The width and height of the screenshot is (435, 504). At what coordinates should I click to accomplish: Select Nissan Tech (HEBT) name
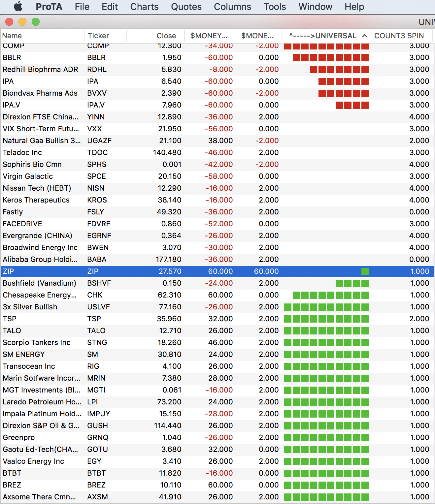(x=37, y=188)
